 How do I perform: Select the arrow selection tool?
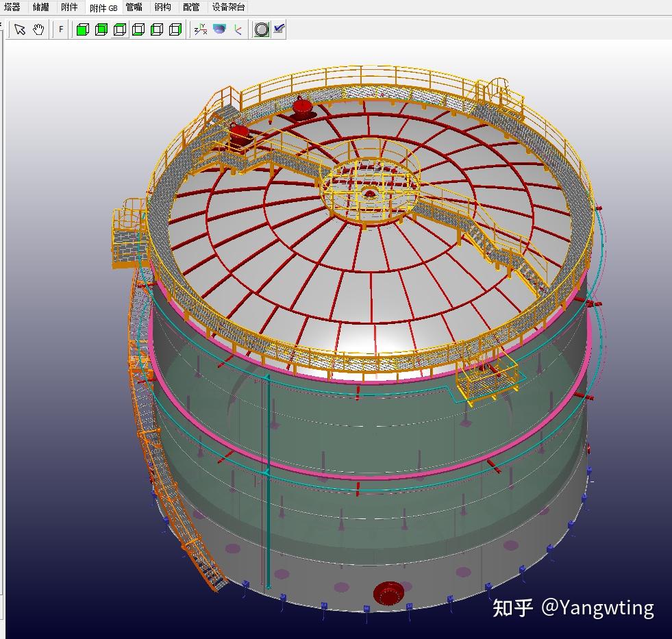tap(21, 29)
